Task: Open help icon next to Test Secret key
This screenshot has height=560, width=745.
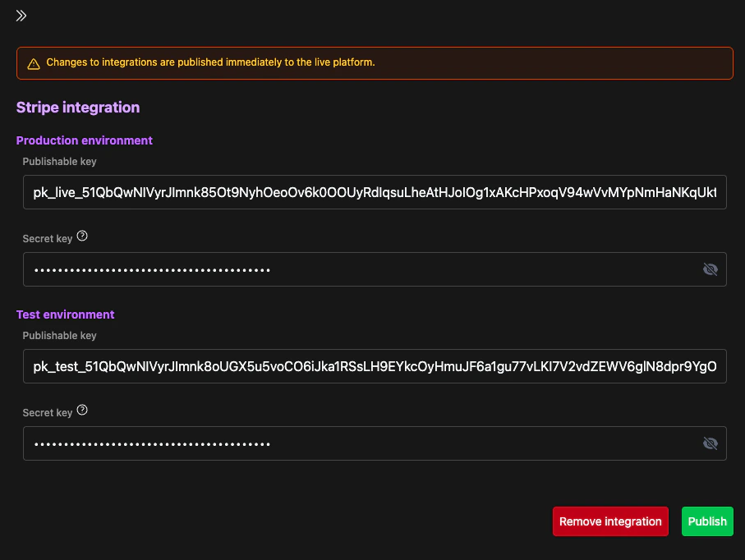Action: pos(82,410)
